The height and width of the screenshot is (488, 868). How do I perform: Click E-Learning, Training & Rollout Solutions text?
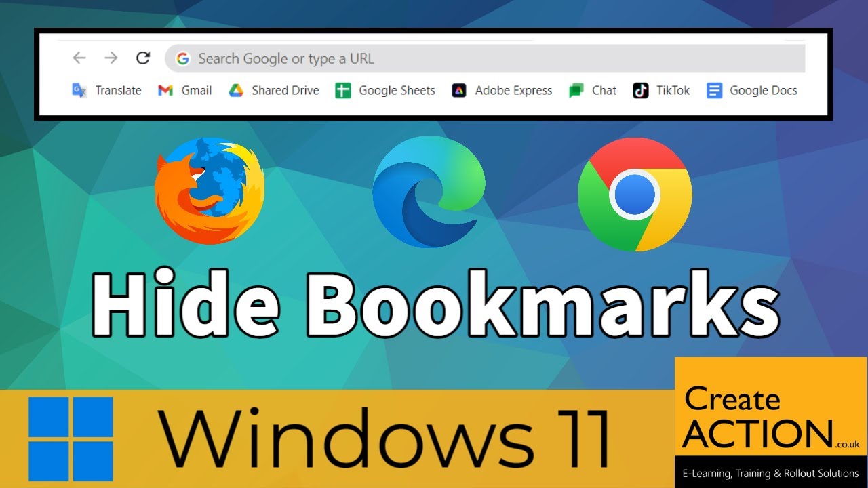pyautogui.click(x=771, y=473)
